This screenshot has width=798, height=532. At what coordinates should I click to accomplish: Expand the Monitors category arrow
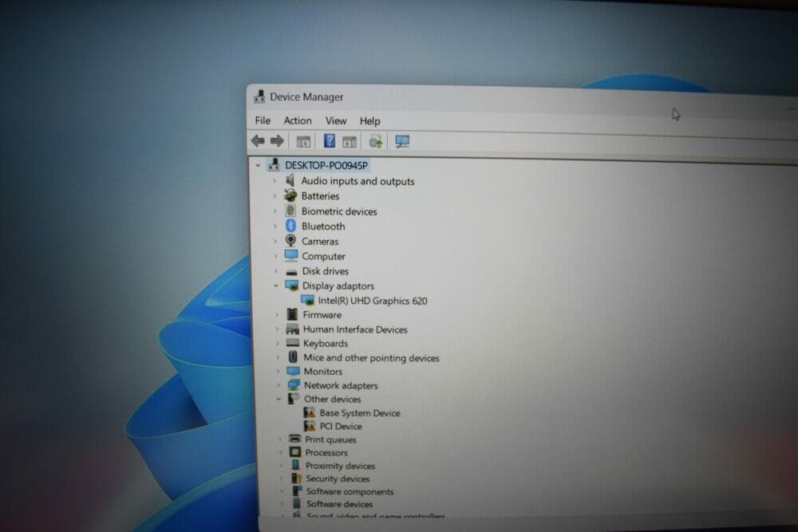click(x=278, y=371)
